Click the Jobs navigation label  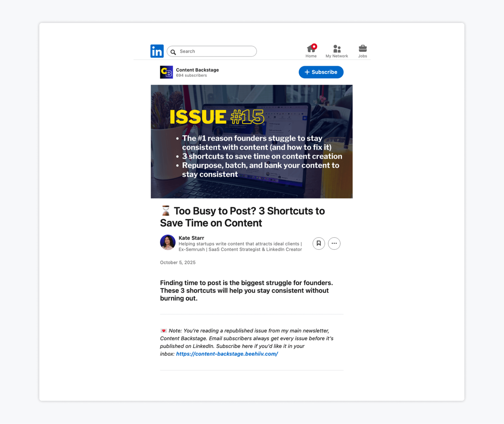click(362, 56)
